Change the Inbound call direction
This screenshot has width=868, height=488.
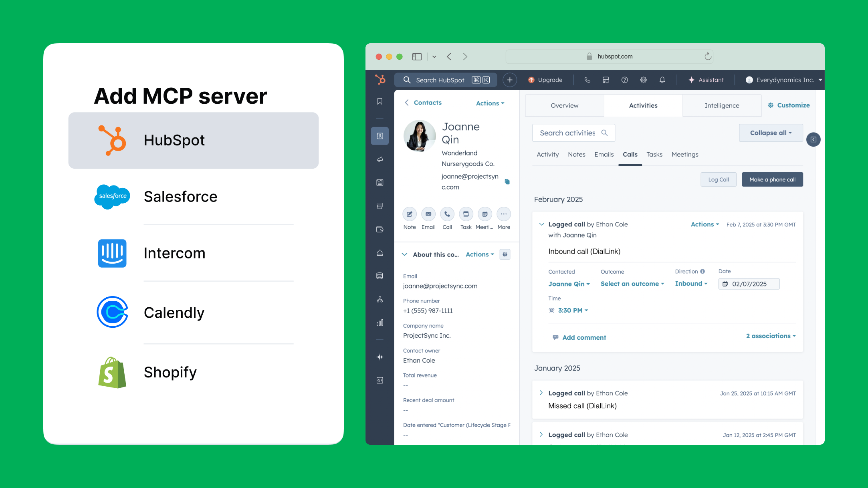pos(691,284)
